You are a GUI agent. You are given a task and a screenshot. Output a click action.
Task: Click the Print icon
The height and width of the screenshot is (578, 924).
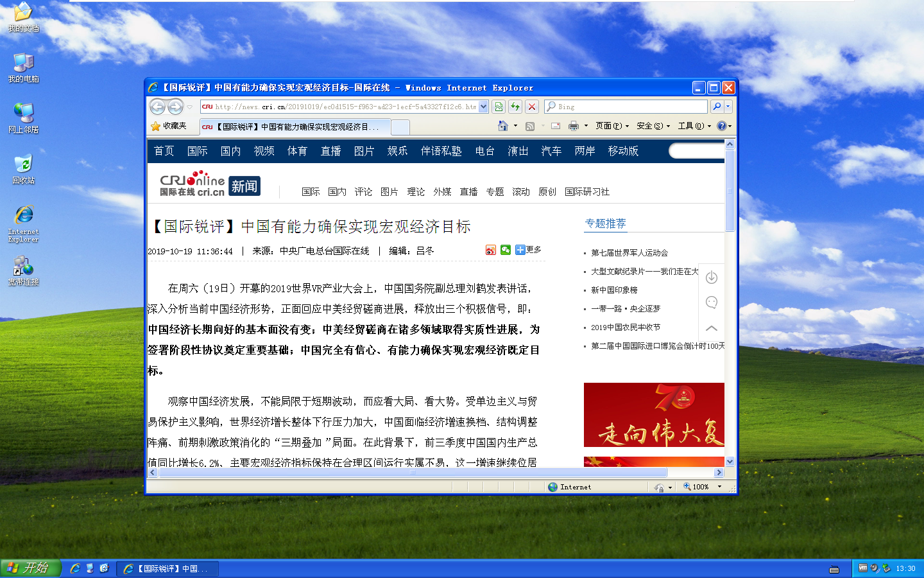[x=574, y=126]
